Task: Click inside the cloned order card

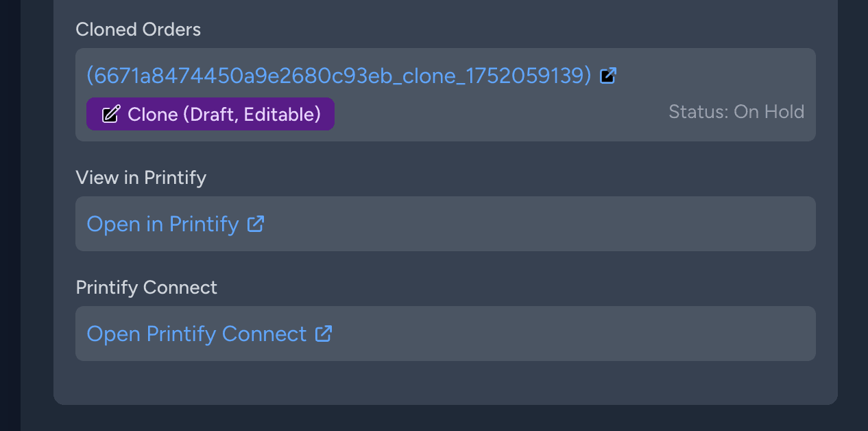Action: pos(480,94)
